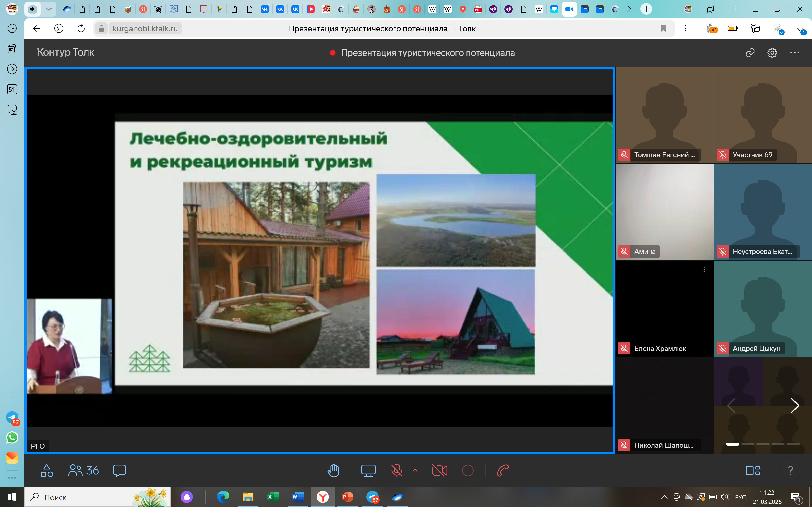Unmute the microphone
The height and width of the screenshot is (507, 812).
pos(397,470)
